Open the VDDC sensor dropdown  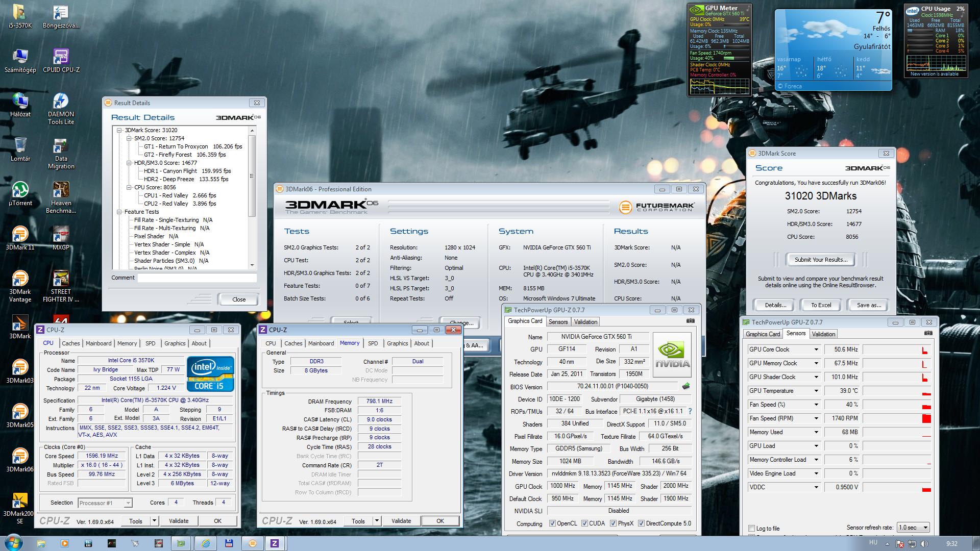click(816, 487)
